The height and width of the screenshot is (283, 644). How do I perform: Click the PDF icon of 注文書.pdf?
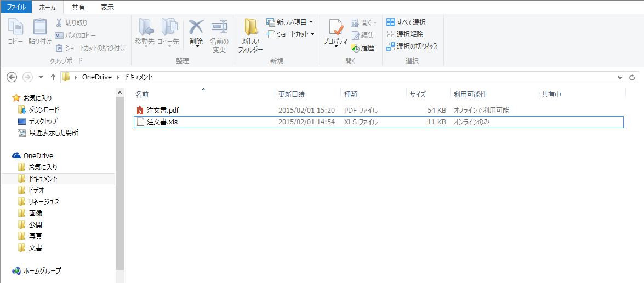[140, 111]
